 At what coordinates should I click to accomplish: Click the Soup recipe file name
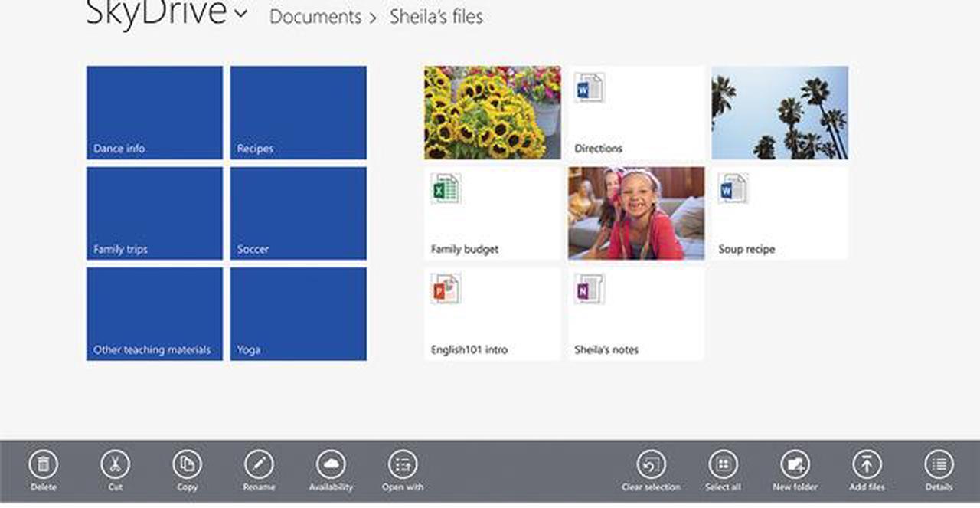[746, 249]
